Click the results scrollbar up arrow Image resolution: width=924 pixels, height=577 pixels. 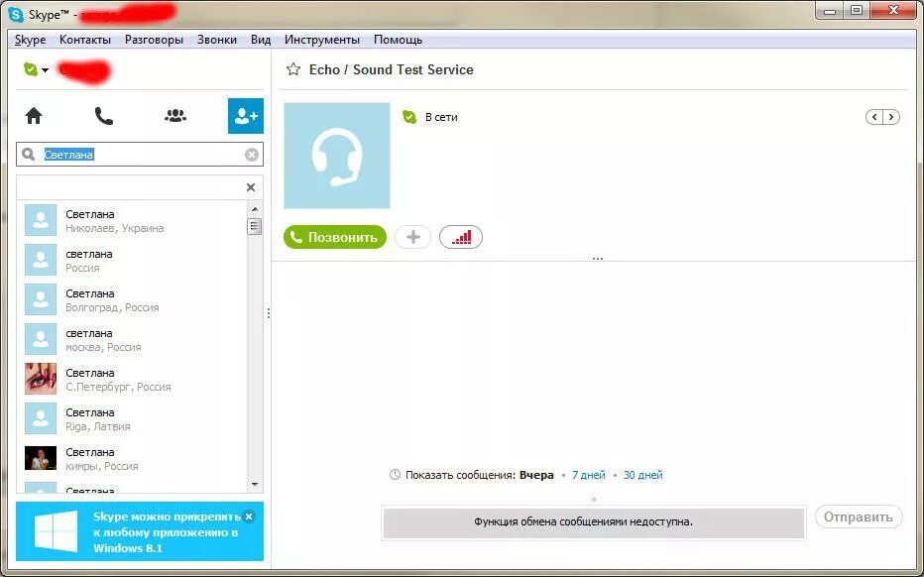255,209
